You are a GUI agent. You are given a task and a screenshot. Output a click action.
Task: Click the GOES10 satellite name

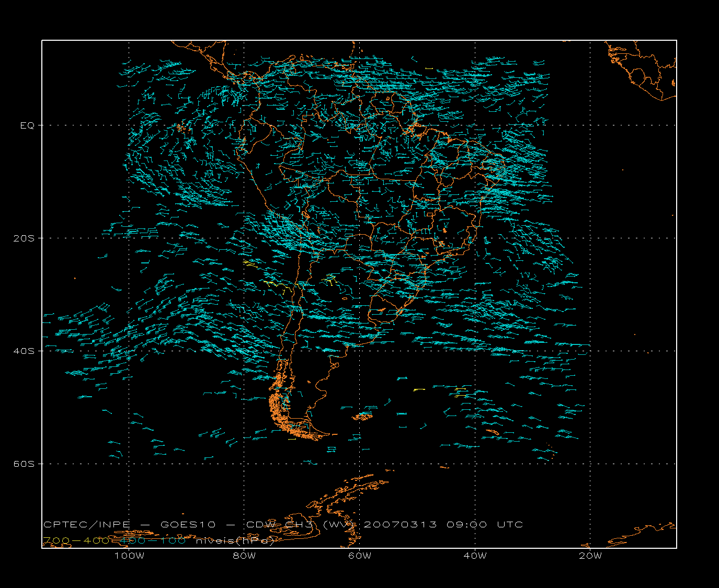[188, 524]
